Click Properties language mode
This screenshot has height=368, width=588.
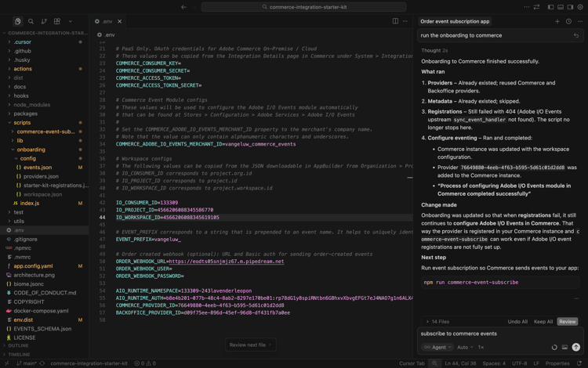point(557,363)
